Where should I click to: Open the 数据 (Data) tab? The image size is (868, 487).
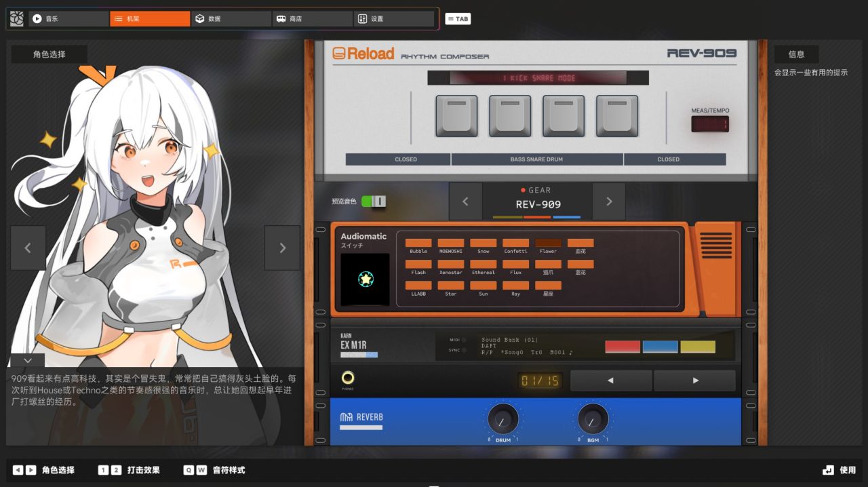coord(231,19)
